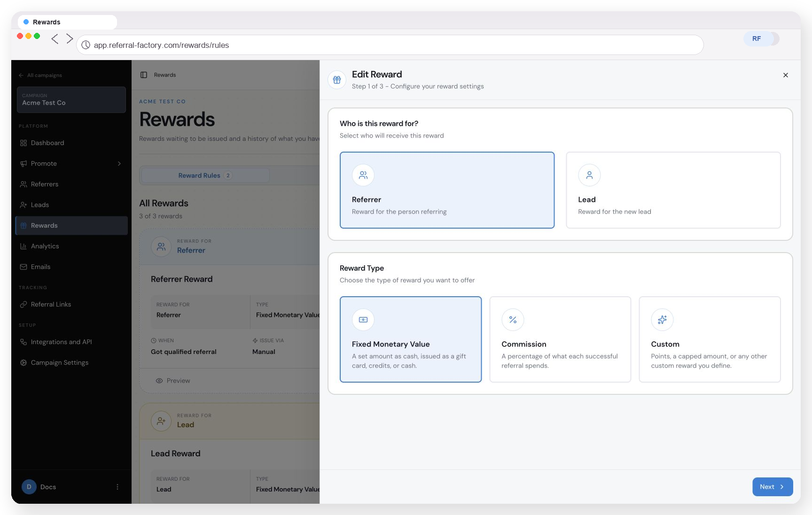This screenshot has width=812, height=515.
Task: Open Analytics in the sidebar
Action: pyautogui.click(x=71, y=246)
